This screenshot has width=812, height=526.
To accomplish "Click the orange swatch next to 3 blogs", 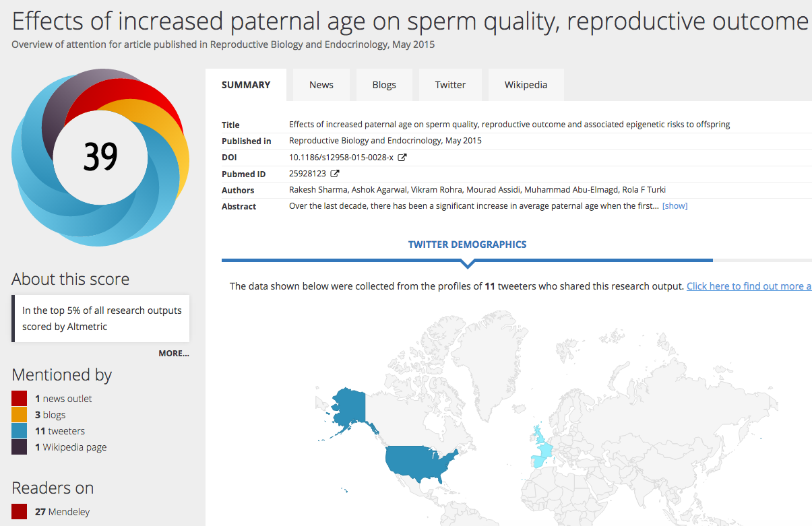I will 19,415.
